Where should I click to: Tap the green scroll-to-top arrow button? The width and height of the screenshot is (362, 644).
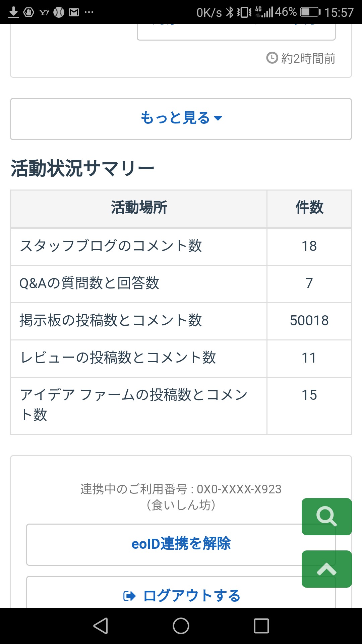click(326, 569)
